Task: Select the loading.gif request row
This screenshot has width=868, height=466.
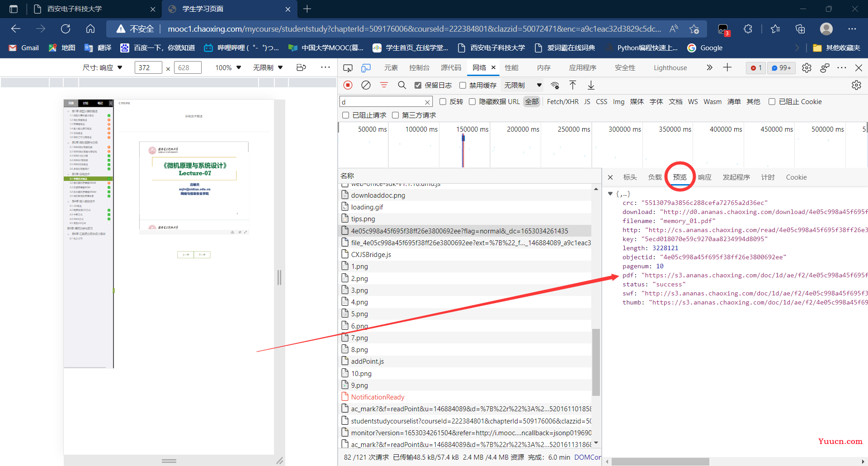Action: [465, 207]
